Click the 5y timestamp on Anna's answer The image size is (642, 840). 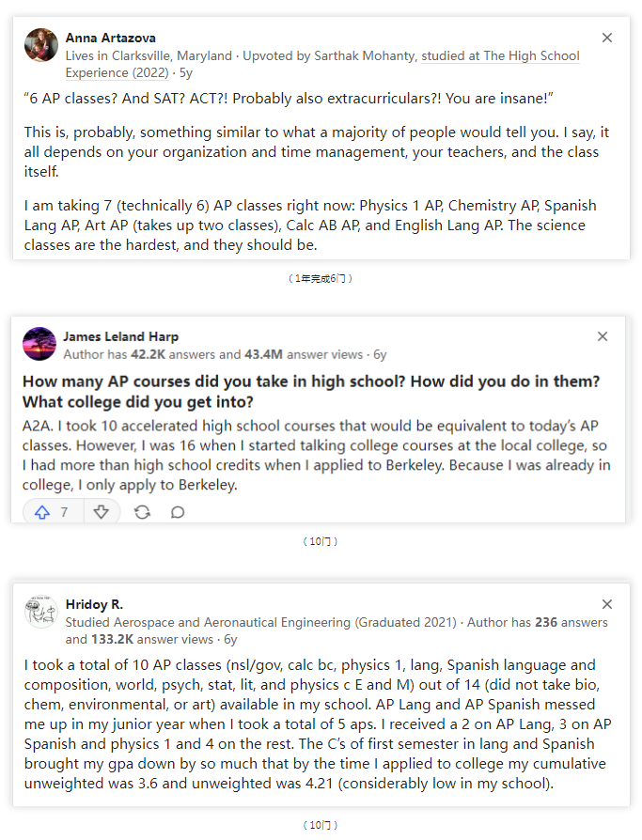[185, 73]
